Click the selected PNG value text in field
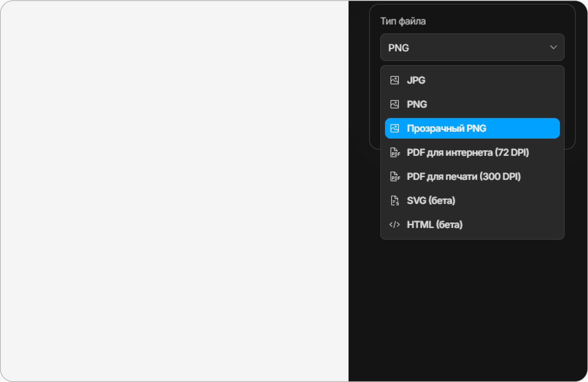Image resolution: width=588 pixels, height=382 pixels. [399, 48]
